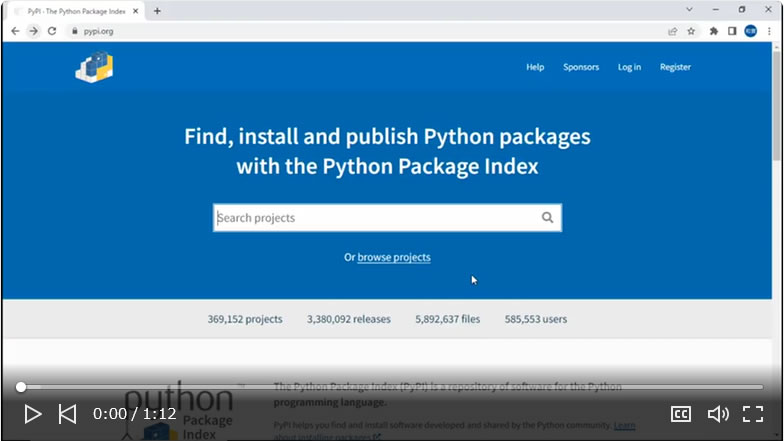The image size is (784, 441).
Task: Enter fullscreen mode
Action: [x=752, y=414]
